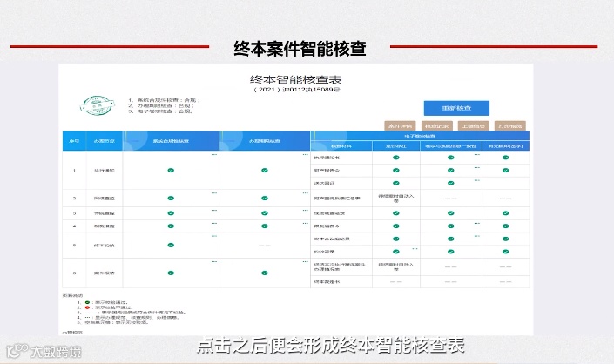The image size is (614, 364).
Task: Click the 执行通知书 material row label
Action: click(x=327, y=158)
